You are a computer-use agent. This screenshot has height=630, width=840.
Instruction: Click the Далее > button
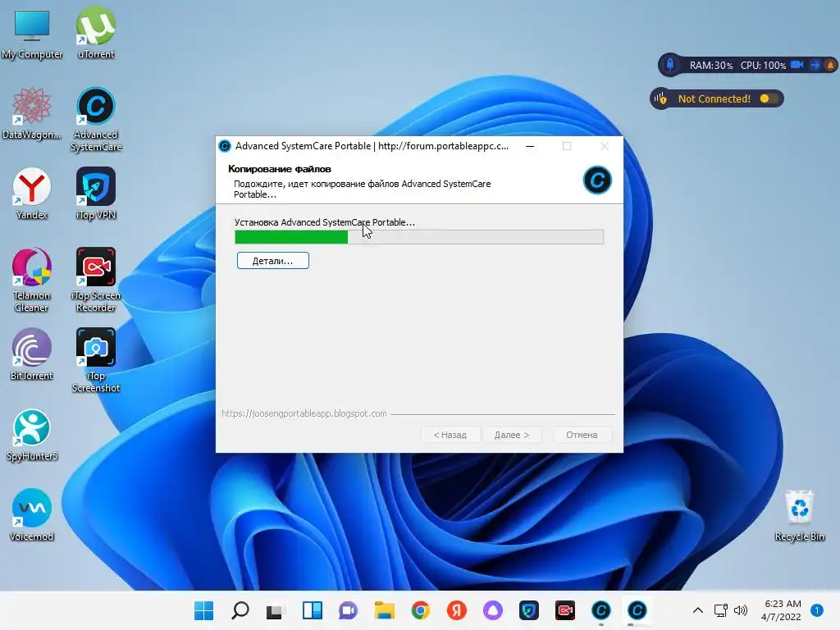[512, 435]
